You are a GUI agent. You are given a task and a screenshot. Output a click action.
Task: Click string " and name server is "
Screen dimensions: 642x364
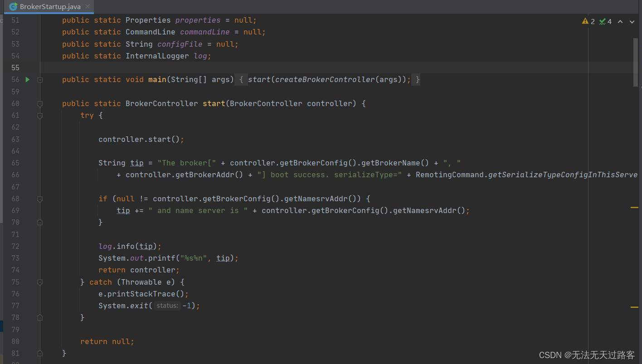(198, 210)
